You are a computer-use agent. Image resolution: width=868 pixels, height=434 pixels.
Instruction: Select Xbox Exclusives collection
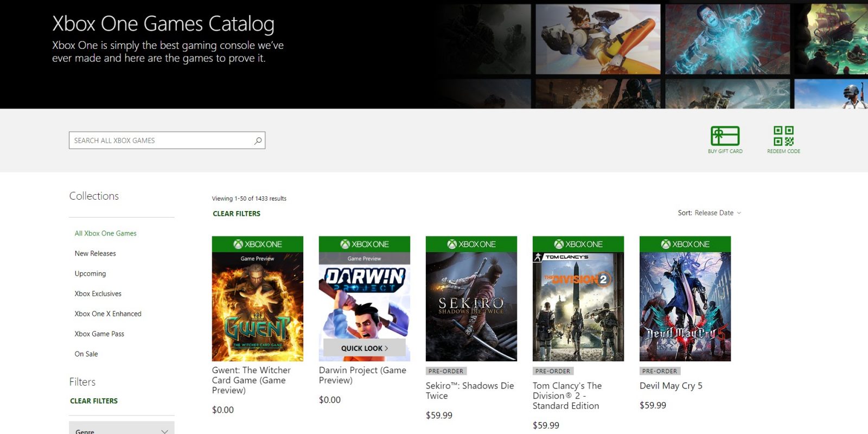pyautogui.click(x=98, y=293)
